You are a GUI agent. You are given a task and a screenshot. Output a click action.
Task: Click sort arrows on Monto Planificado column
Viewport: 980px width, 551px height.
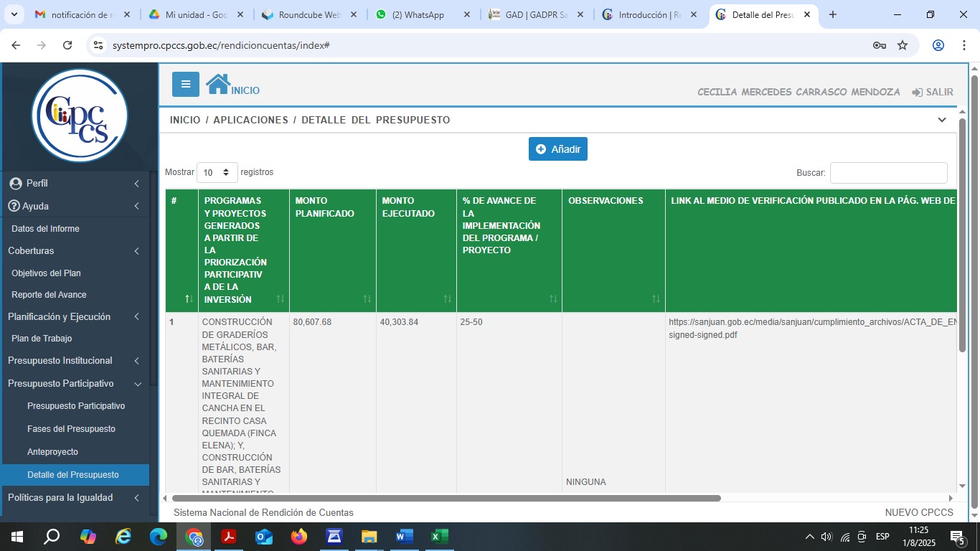click(x=367, y=298)
